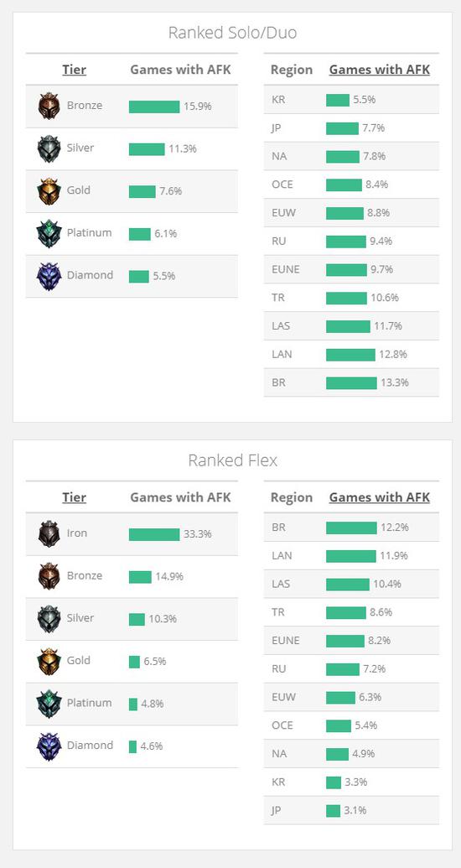Click the Bronze rank emblem in Ranked Flex
Image resolution: width=461 pixels, height=868 pixels.
pyautogui.click(x=49, y=577)
